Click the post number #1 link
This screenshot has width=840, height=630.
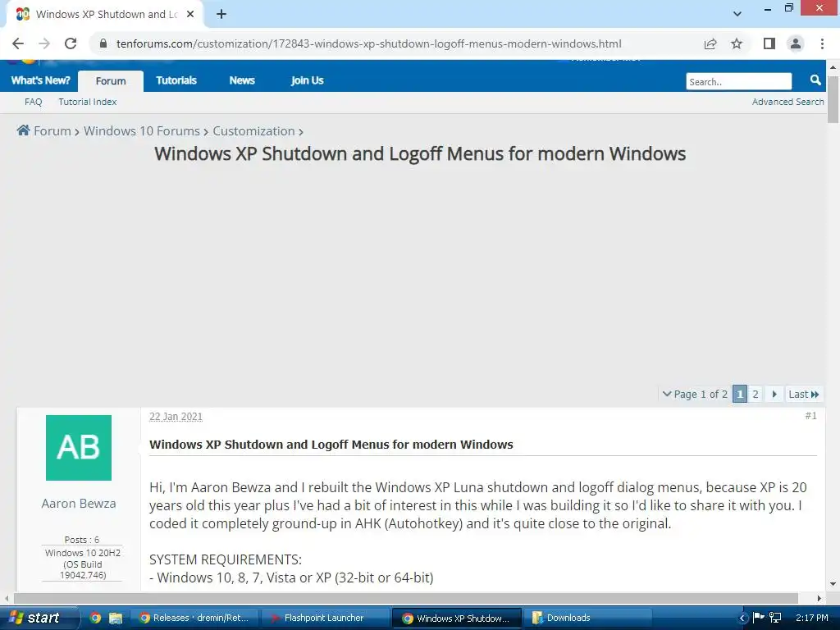pyautogui.click(x=810, y=416)
